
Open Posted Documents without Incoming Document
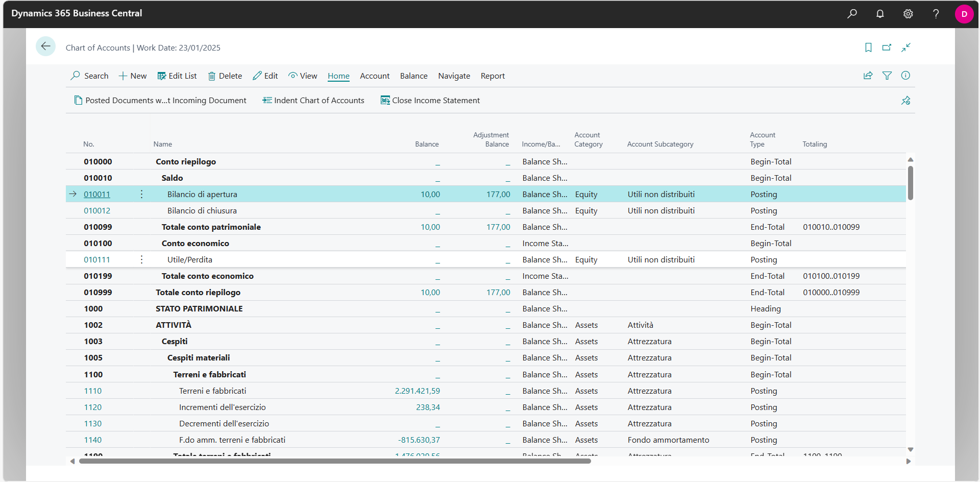click(160, 101)
